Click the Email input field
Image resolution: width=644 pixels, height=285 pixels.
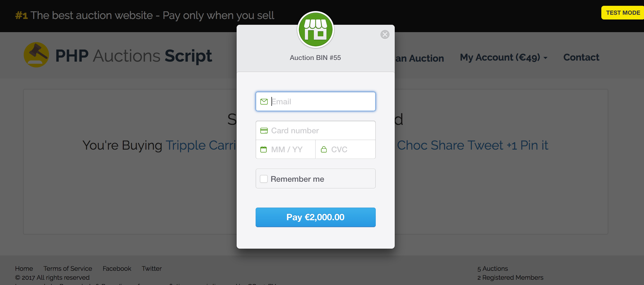315,101
